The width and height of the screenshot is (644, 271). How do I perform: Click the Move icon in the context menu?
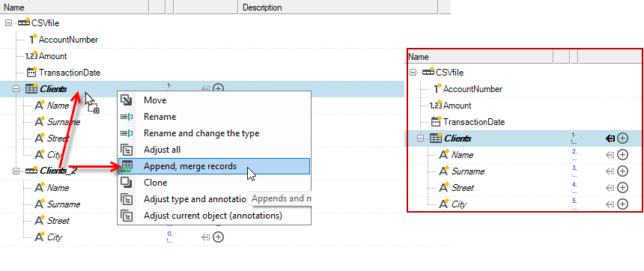pos(127,100)
